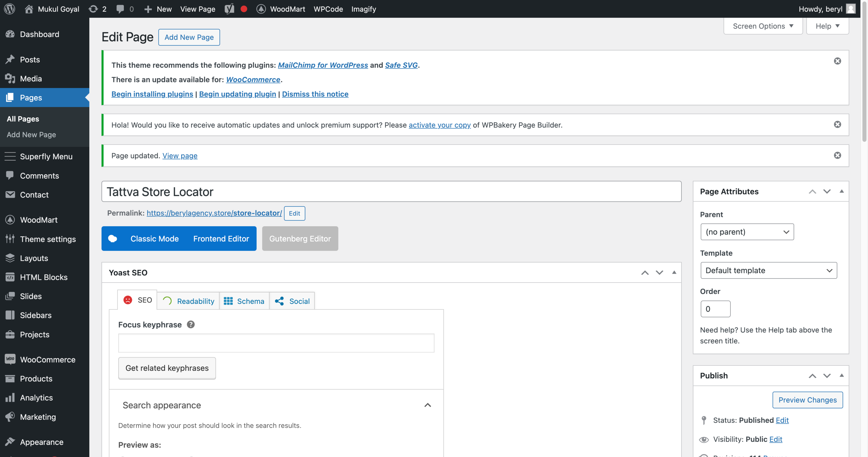Click the Order number field
Image resolution: width=868 pixels, height=457 pixels.
click(715, 309)
